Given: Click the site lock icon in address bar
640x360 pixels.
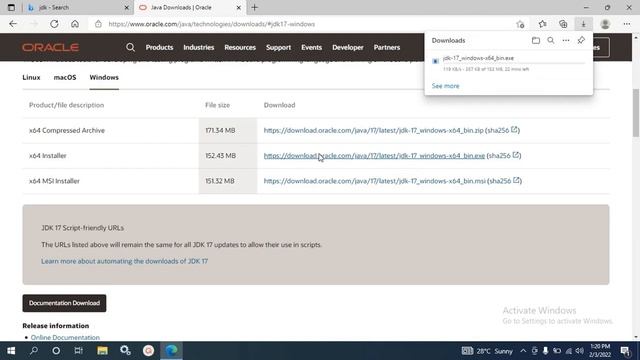Looking at the screenshot, I should click(x=98, y=24).
